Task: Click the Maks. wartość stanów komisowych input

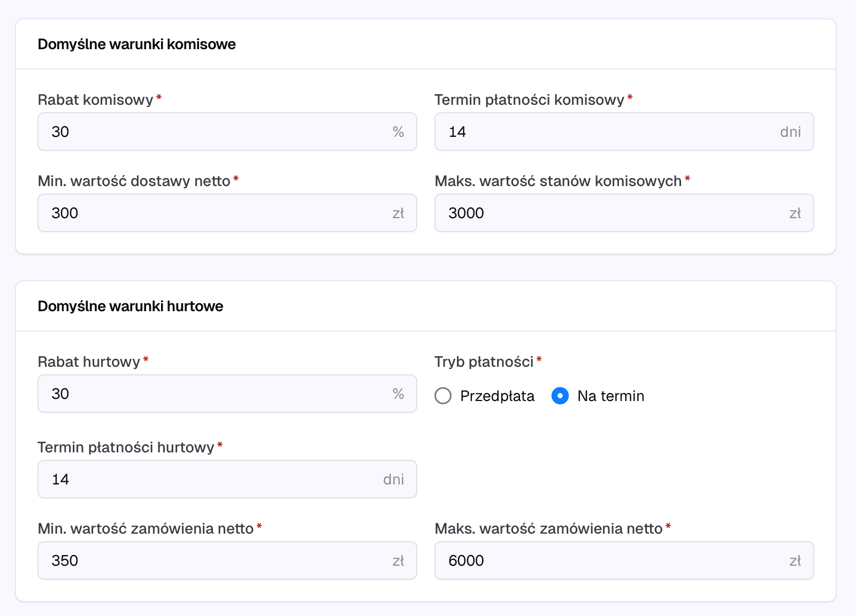Action: [x=624, y=213]
